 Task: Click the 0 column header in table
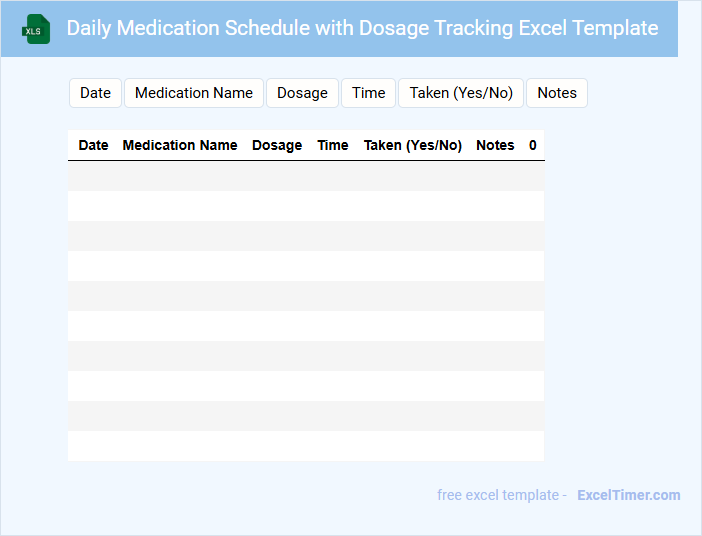pyautogui.click(x=533, y=145)
